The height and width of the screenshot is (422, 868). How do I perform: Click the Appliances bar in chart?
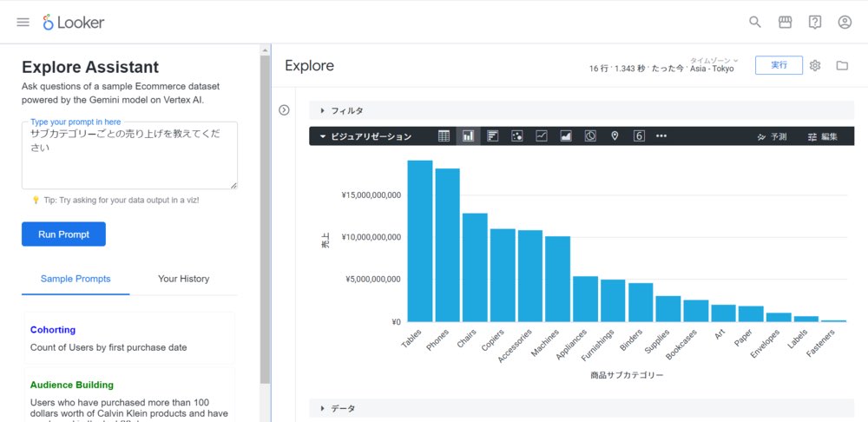coord(585,299)
